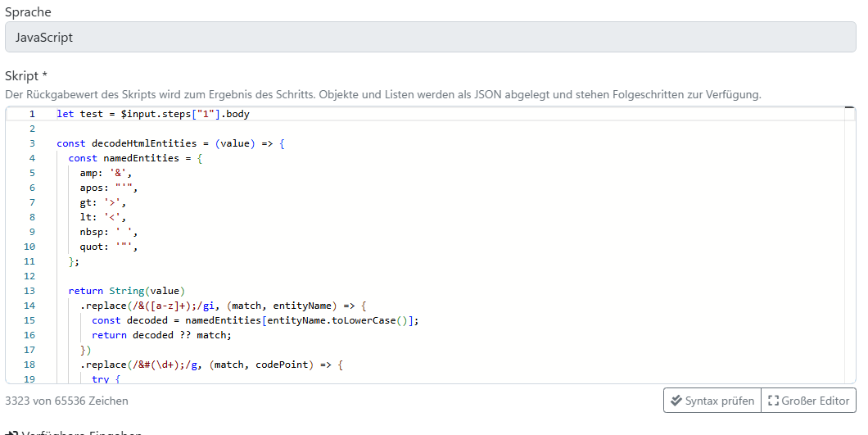Image resolution: width=868 pixels, height=435 pixels.
Task: Click the 'gt:' entry on line 7
Action: coord(103,203)
